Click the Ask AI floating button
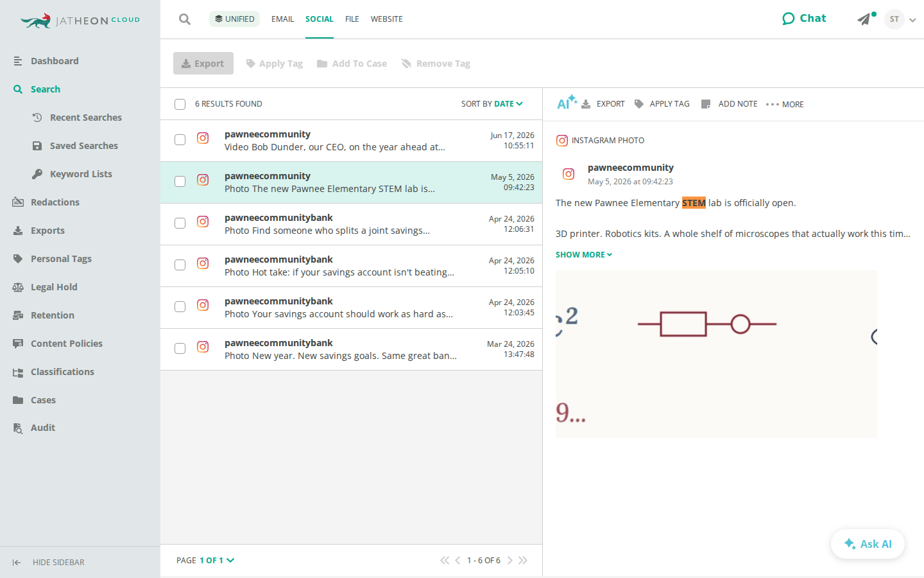Image resolution: width=924 pixels, height=578 pixels. point(868,544)
